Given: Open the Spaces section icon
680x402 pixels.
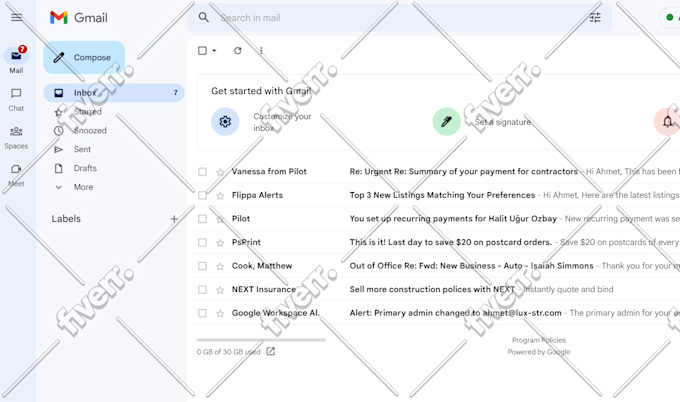Looking at the screenshot, I should 16,131.
